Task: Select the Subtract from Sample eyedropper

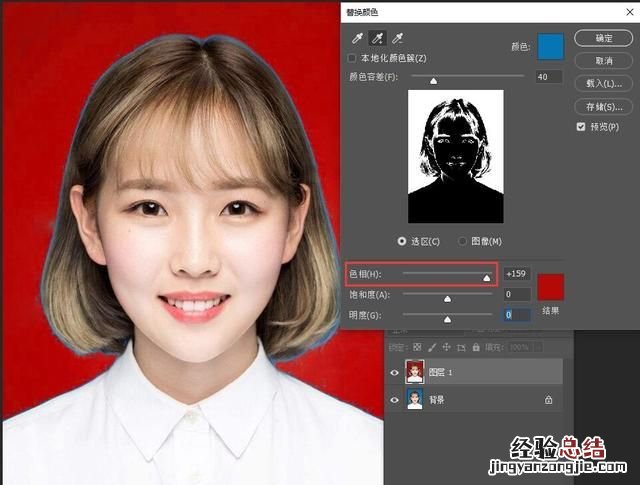Action: click(399, 38)
